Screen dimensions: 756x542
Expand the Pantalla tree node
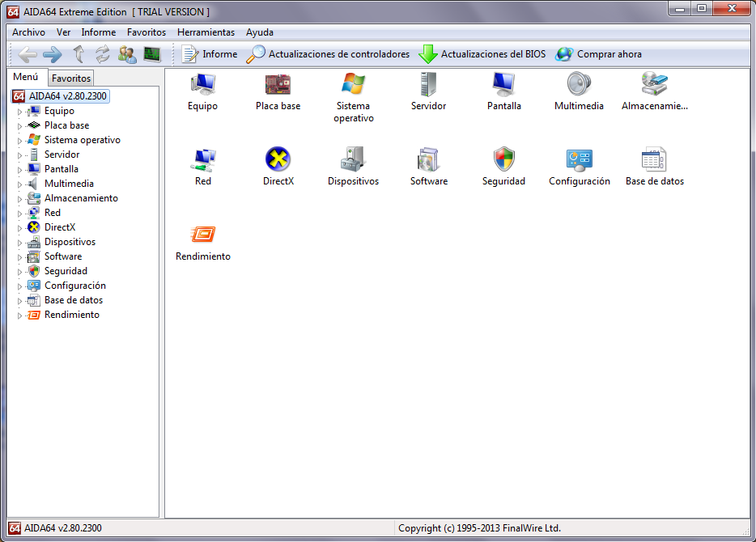(x=19, y=170)
